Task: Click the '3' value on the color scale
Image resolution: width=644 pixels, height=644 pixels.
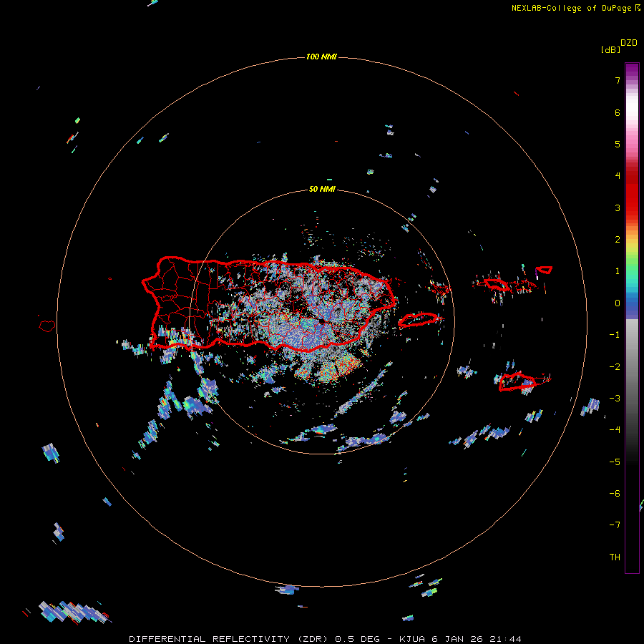Action: click(618, 208)
